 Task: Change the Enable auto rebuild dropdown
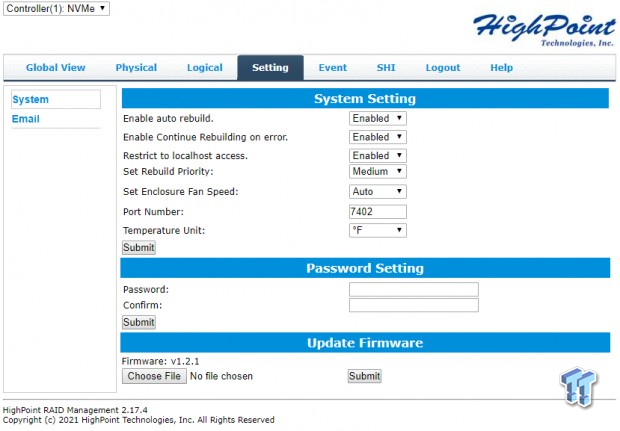coord(378,118)
